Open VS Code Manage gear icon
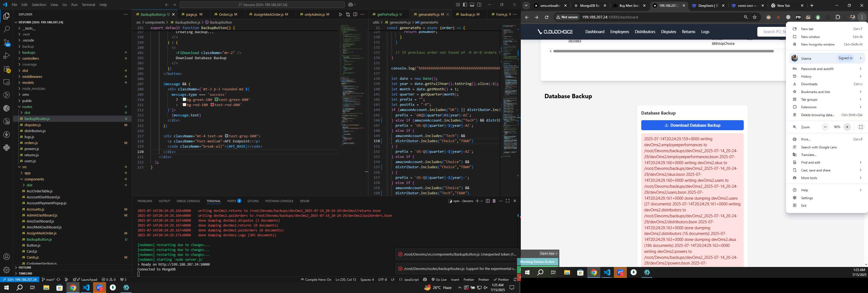 point(7,270)
